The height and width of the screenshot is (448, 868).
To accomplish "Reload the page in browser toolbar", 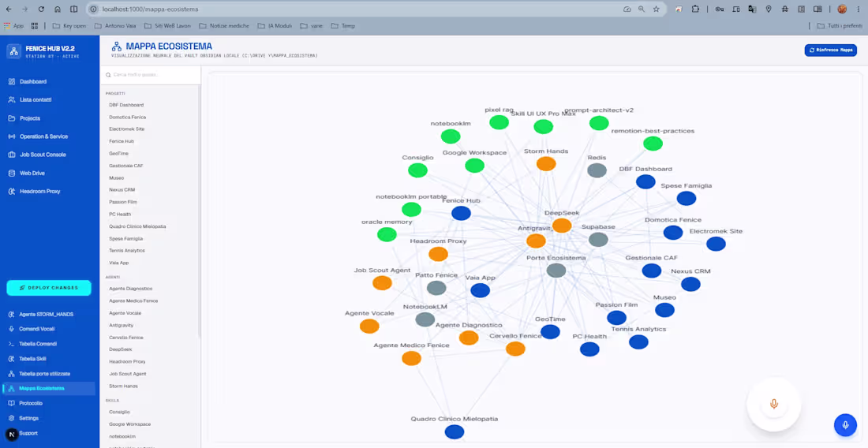I will (x=41, y=9).
